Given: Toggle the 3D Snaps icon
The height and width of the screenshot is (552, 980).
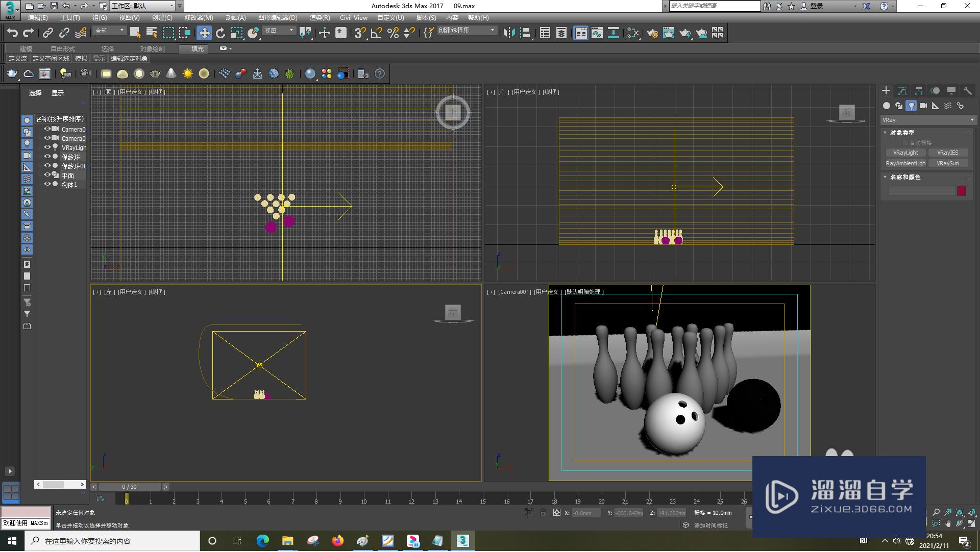Looking at the screenshot, I should coord(360,33).
